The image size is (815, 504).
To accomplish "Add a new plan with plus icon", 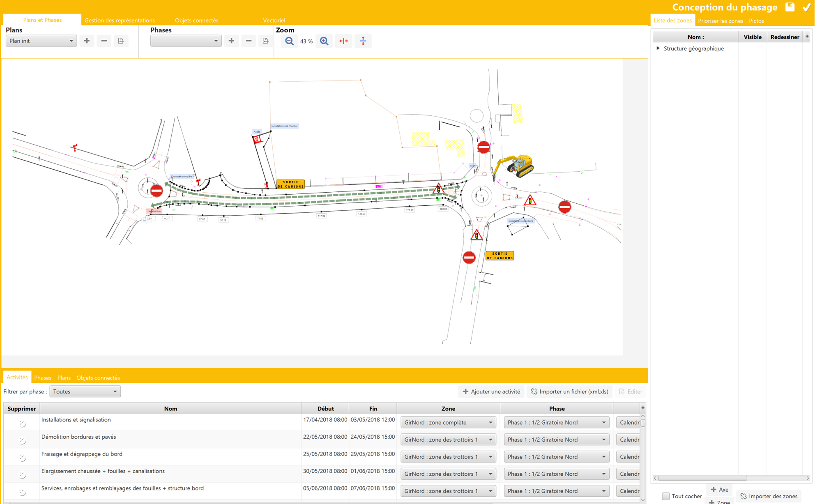I will [87, 41].
